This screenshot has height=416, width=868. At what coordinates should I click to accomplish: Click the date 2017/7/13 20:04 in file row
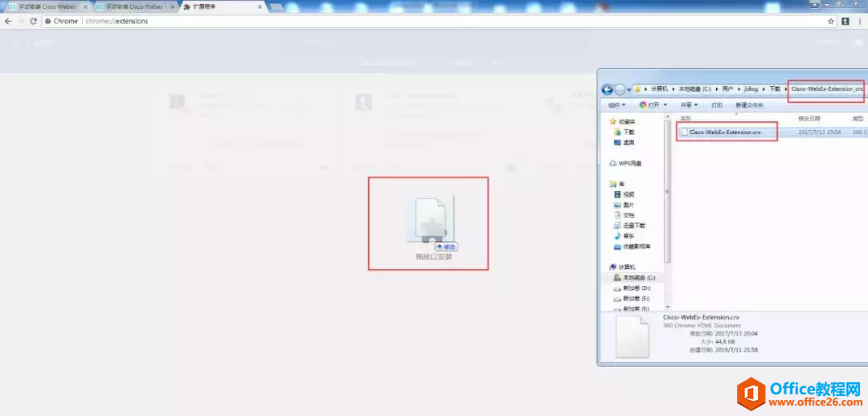pyautogui.click(x=820, y=133)
